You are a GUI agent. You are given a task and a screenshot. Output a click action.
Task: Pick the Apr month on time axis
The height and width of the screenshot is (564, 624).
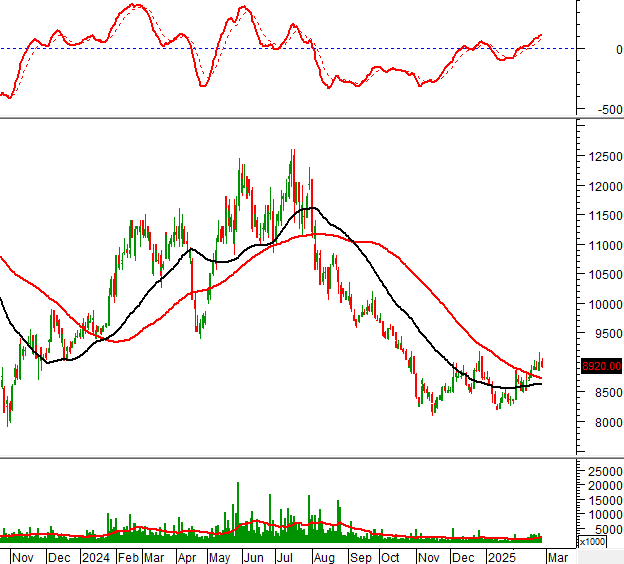tap(187, 555)
